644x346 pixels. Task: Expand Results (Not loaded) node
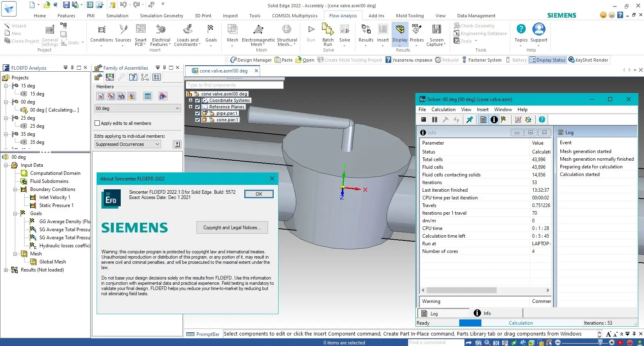point(6,270)
